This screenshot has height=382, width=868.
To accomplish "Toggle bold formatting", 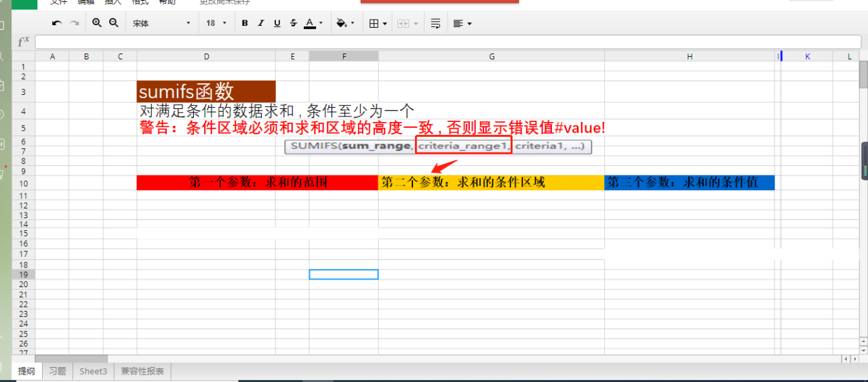I will pyautogui.click(x=245, y=23).
